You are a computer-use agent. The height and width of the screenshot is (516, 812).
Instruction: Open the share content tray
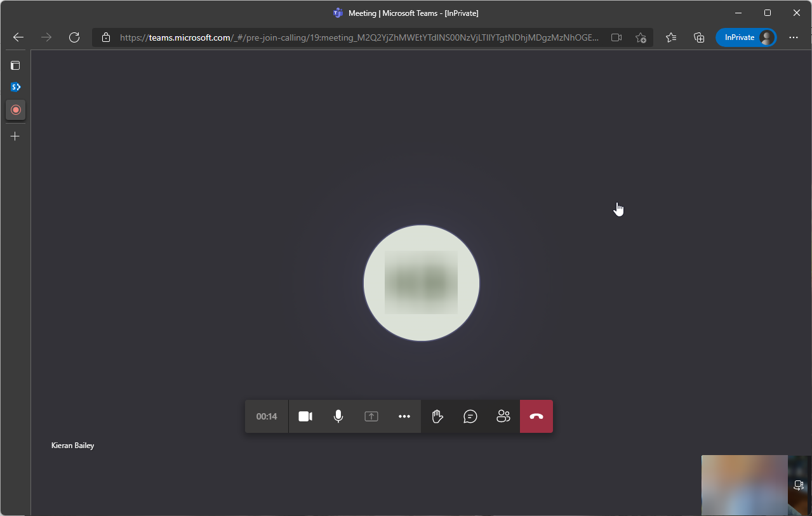pos(371,416)
